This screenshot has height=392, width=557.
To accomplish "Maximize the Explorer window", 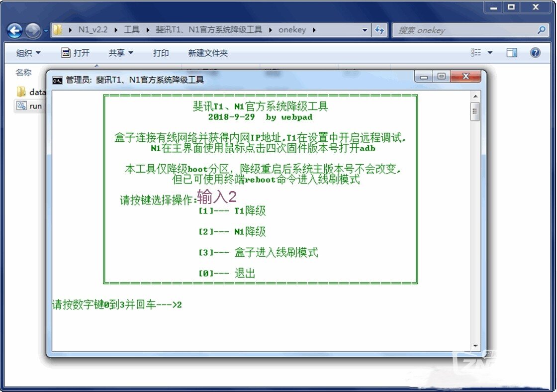I will click(x=511, y=7).
